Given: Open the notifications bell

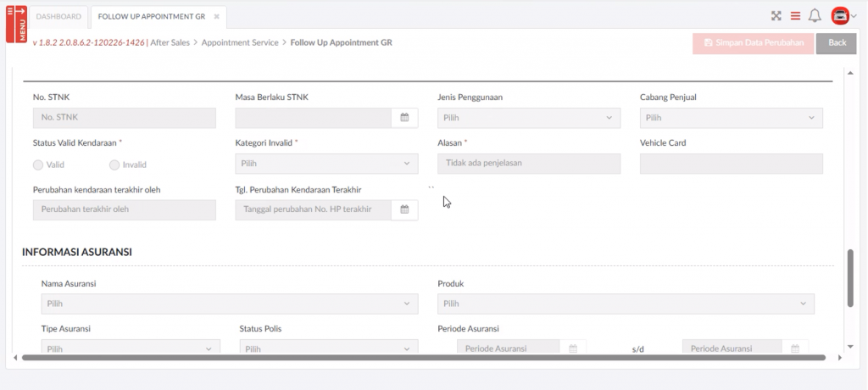Looking at the screenshot, I should (x=815, y=16).
